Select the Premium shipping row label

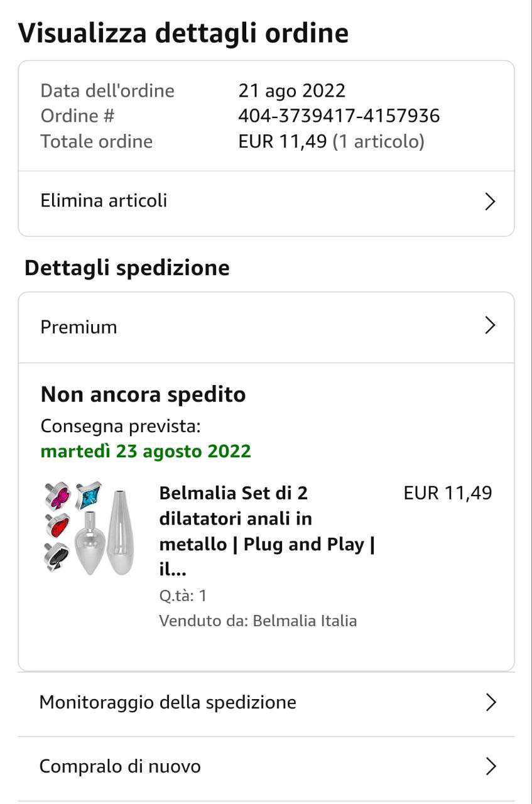tap(79, 327)
